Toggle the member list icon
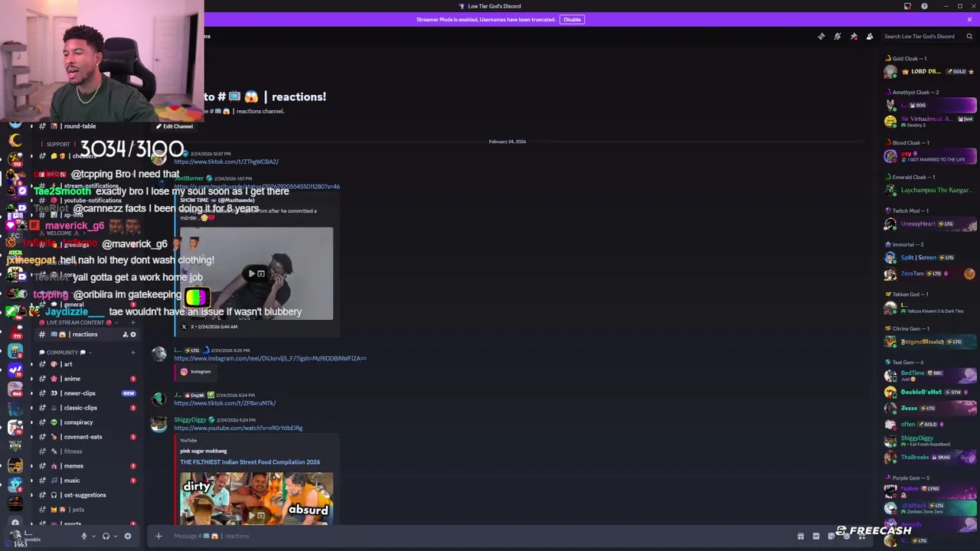980x551 pixels. tap(870, 36)
